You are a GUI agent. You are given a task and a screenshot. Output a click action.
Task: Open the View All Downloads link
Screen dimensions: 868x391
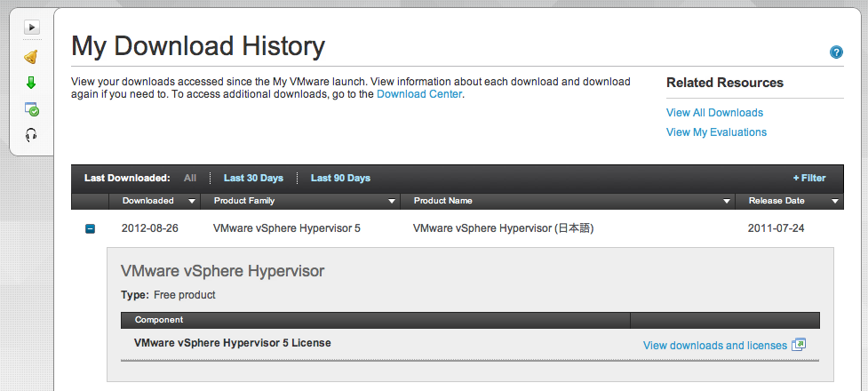(714, 113)
